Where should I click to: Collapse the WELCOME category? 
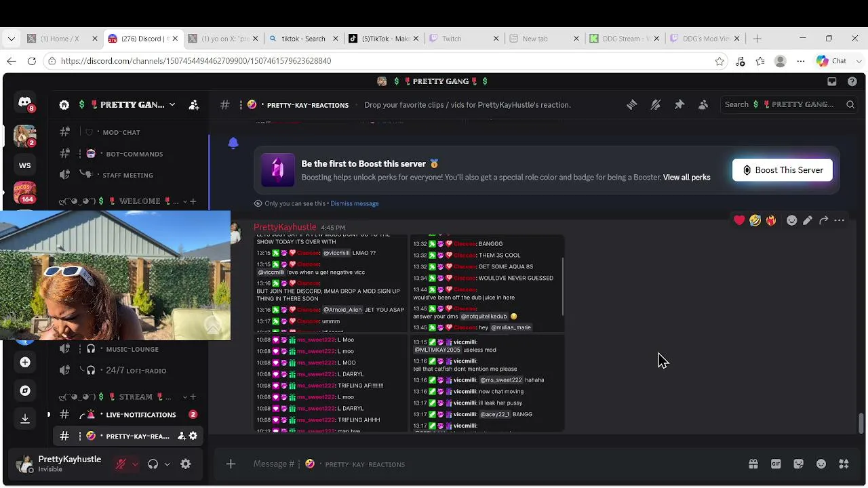click(x=121, y=201)
